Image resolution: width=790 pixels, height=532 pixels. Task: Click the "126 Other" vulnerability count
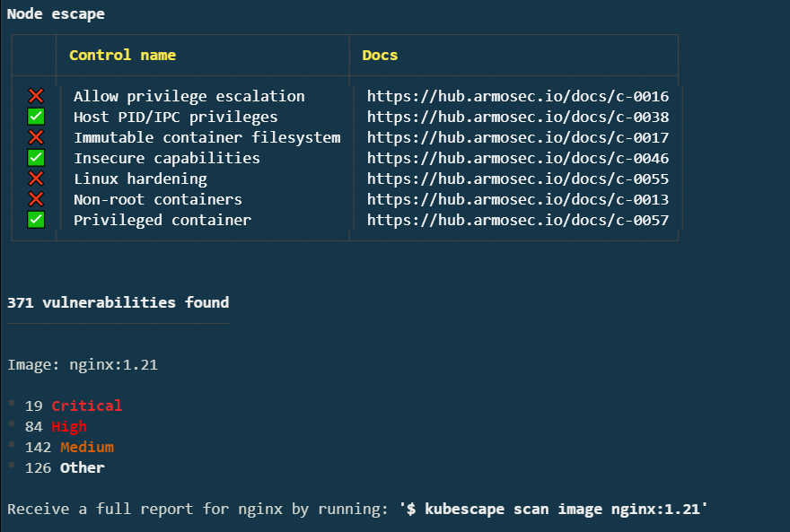click(x=65, y=467)
